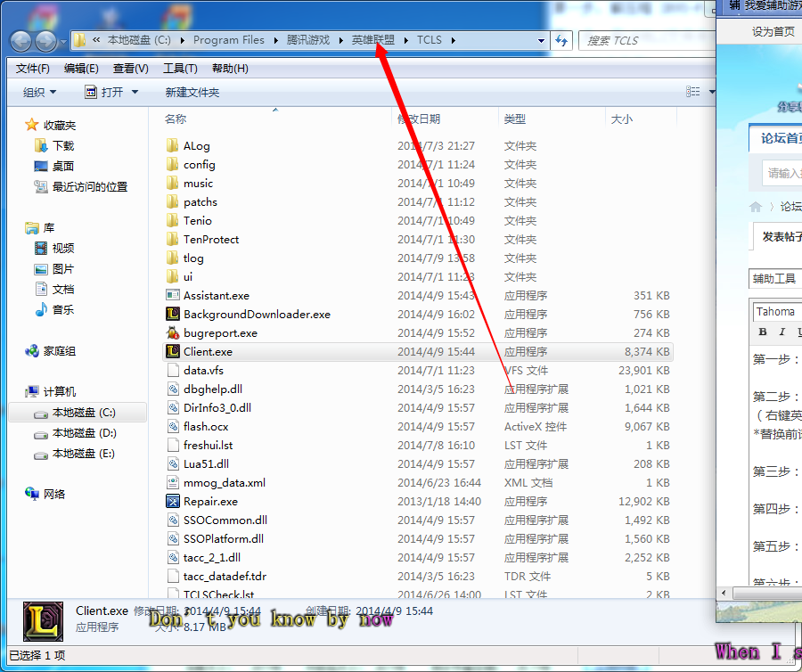Select the Tenio folder icon
This screenshot has height=672, width=802.
[x=172, y=220]
